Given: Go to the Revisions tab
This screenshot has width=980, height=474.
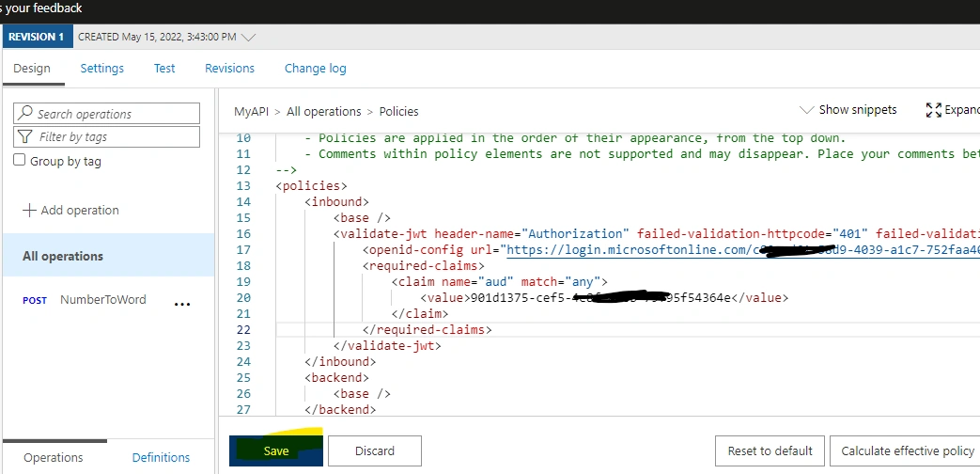Looking at the screenshot, I should (229, 68).
